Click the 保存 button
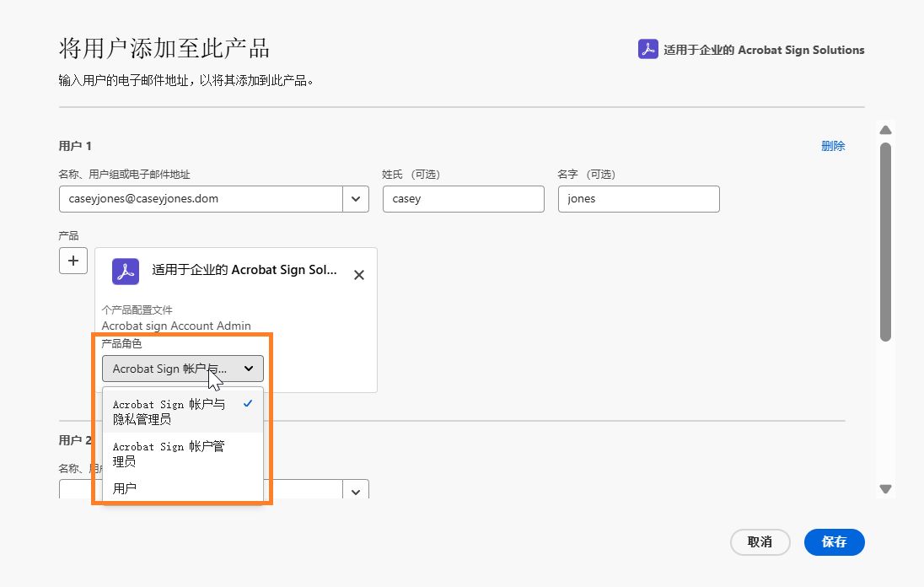This screenshot has height=587, width=924. [834, 542]
